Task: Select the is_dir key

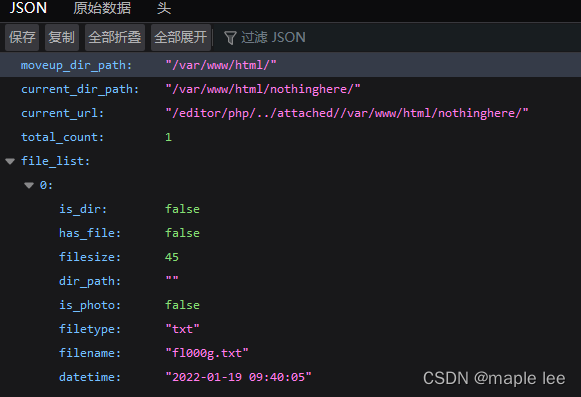Action: [x=83, y=209]
